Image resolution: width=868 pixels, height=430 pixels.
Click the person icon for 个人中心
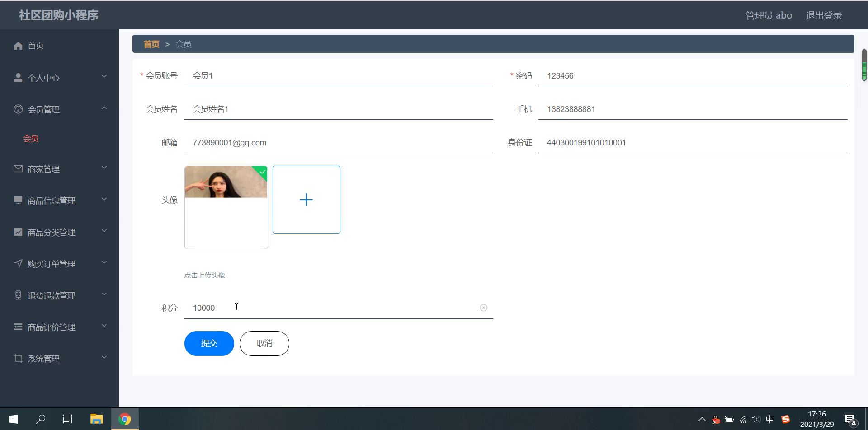click(x=18, y=77)
